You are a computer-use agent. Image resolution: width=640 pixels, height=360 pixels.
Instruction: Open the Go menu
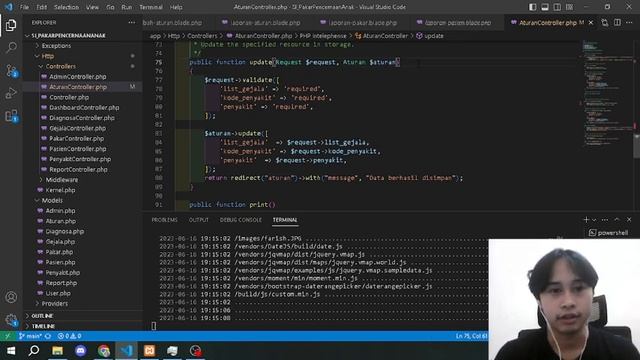[x=110, y=7]
